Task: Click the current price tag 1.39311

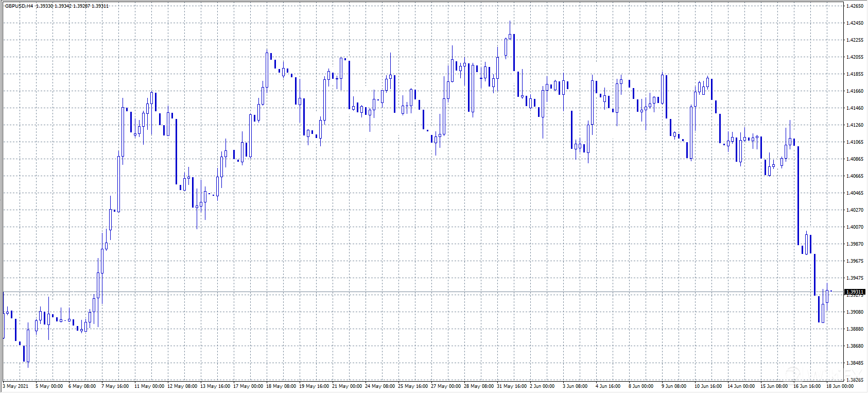Action: pyautogui.click(x=855, y=292)
